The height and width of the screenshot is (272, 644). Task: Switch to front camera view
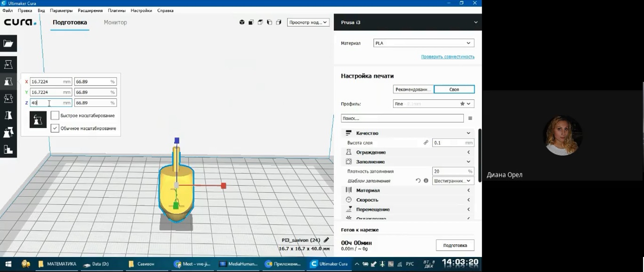pyautogui.click(x=251, y=22)
